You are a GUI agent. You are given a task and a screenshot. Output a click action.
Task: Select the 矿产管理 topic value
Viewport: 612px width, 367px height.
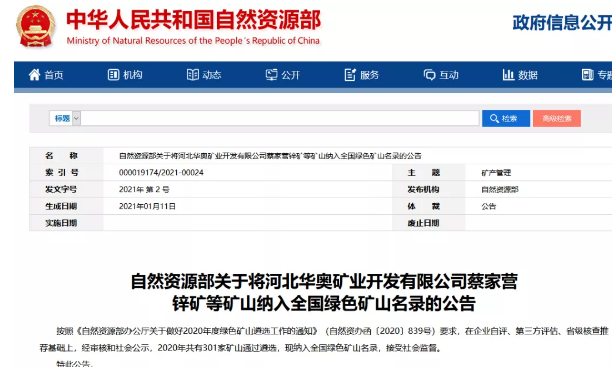[x=496, y=173]
